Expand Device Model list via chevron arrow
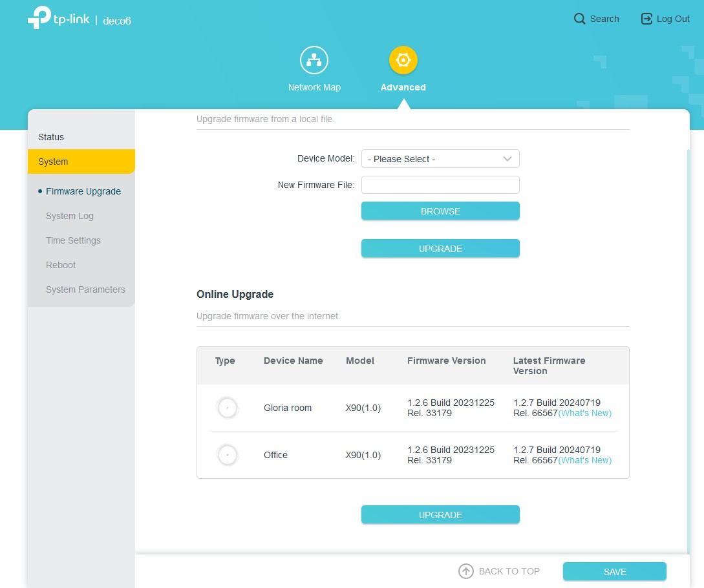 [x=507, y=159]
